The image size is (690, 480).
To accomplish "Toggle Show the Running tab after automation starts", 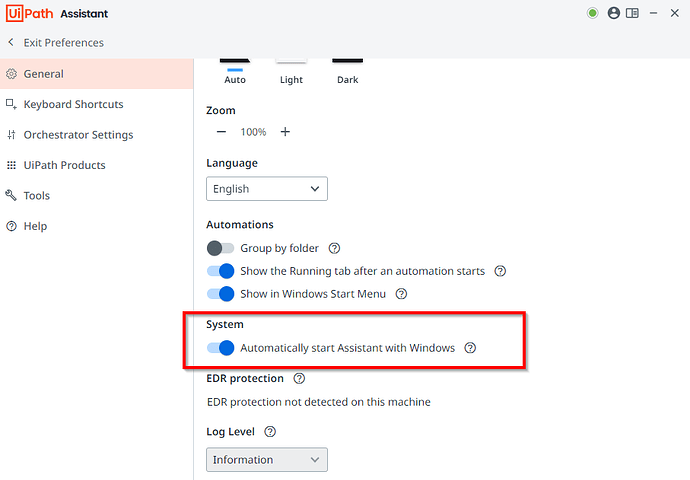I will [x=220, y=271].
